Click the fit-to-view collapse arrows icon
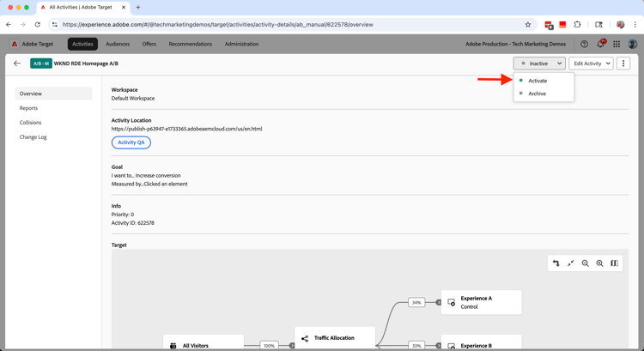 [570, 263]
